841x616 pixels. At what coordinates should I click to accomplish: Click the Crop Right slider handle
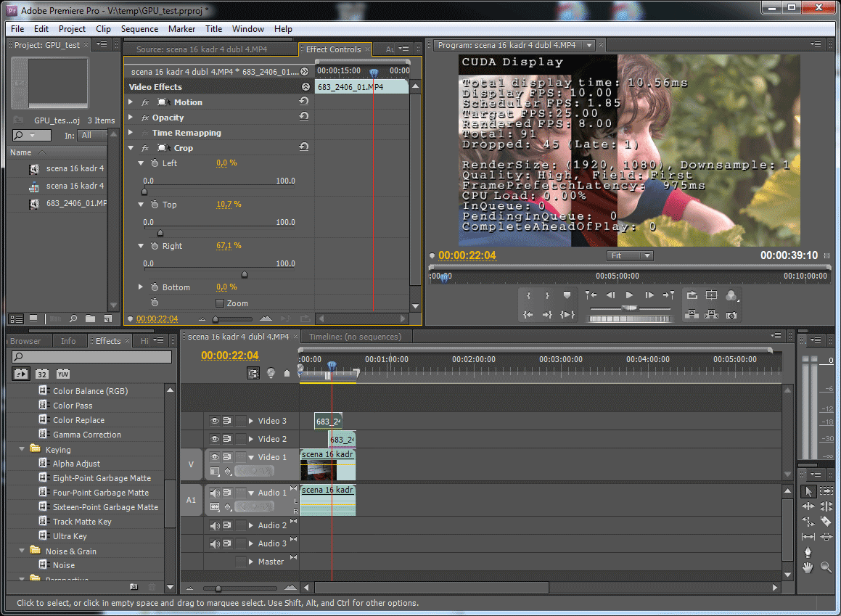[x=245, y=274]
